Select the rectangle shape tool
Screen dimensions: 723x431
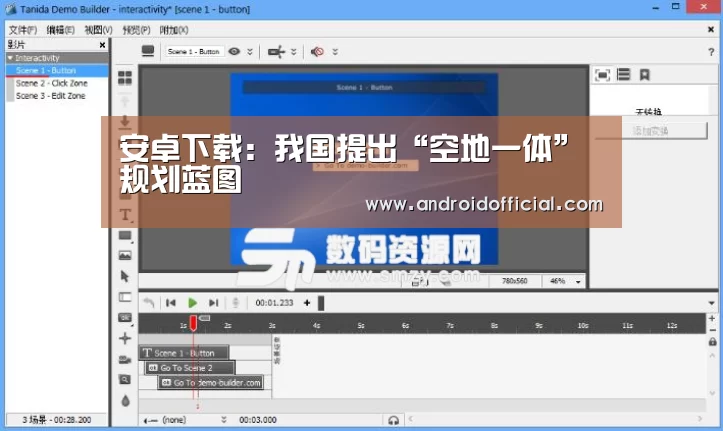125,236
